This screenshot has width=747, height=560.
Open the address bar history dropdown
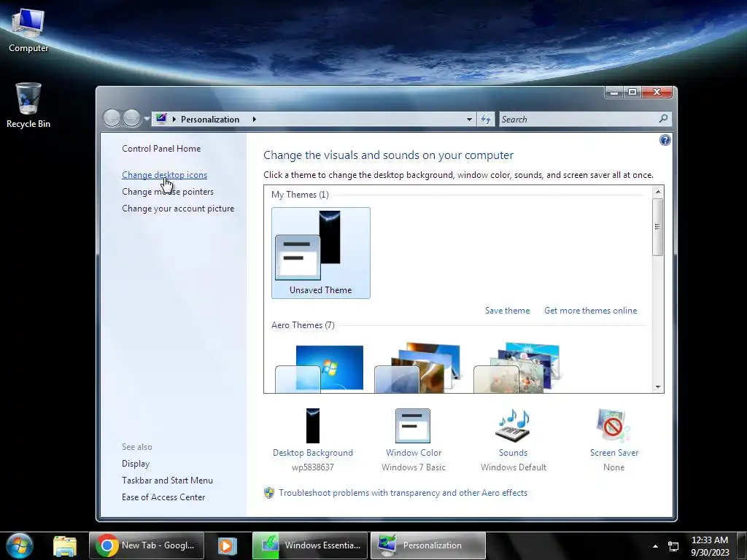(x=469, y=119)
